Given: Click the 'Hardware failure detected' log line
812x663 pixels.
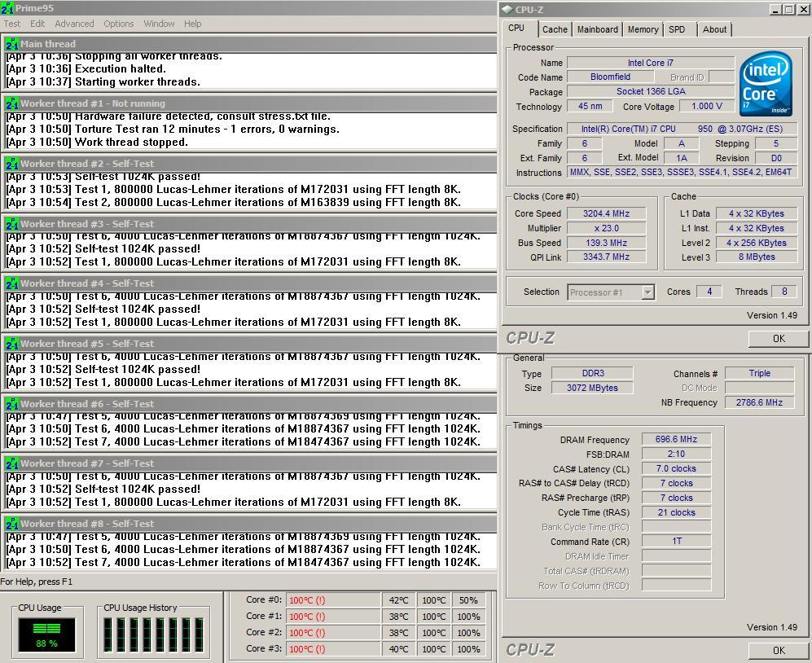Looking at the screenshot, I should pos(169,116).
